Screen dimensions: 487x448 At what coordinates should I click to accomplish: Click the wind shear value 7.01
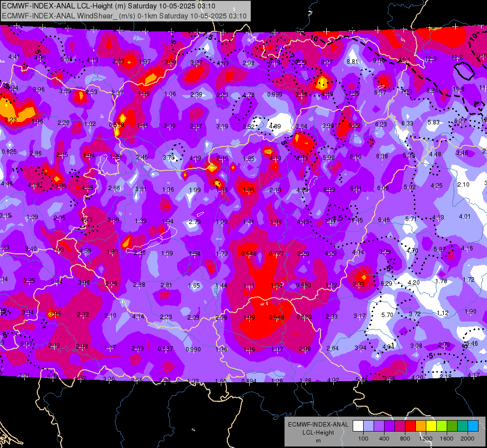[x=24, y=376]
